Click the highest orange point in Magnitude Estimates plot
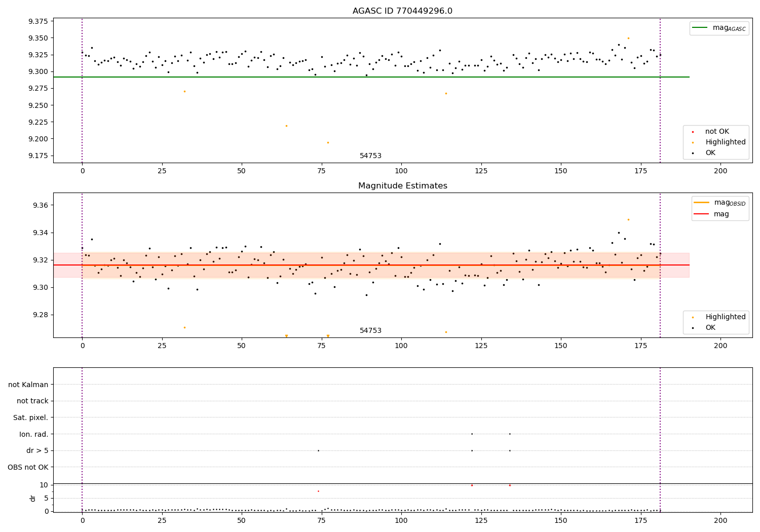760x532 pixels. [628, 219]
